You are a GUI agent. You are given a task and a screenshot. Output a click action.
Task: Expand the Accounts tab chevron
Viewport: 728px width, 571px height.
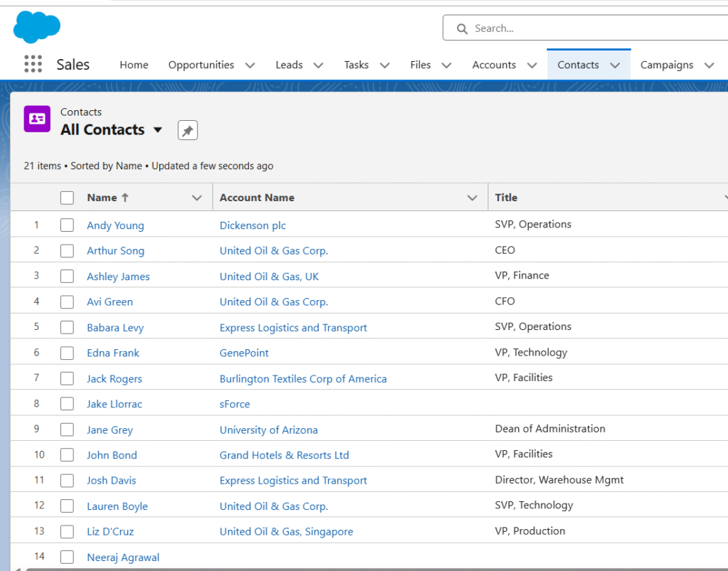click(532, 65)
